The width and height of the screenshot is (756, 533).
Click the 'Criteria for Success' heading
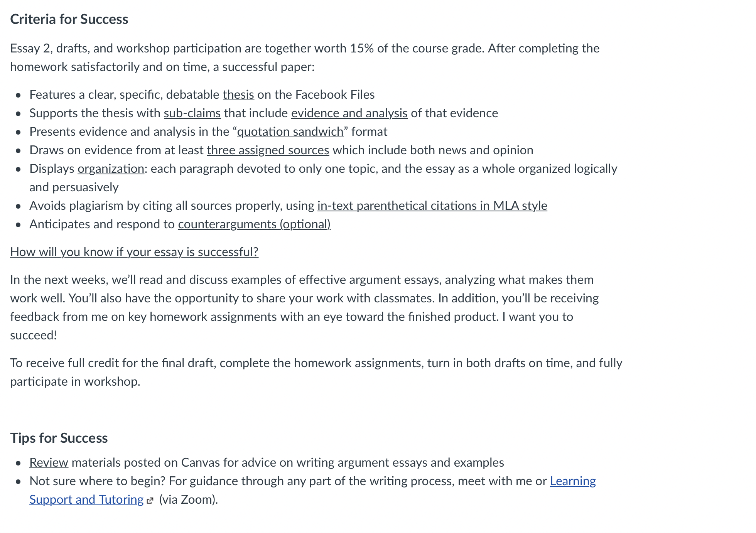(x=69, y=19)
